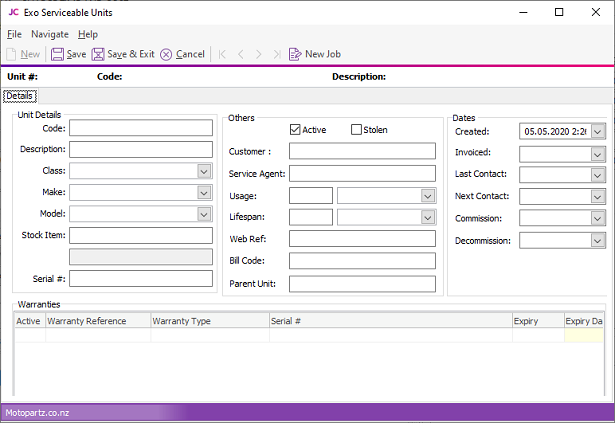Go to first record arrow
This screenshot has height=423, width=615.
(223, 54)
